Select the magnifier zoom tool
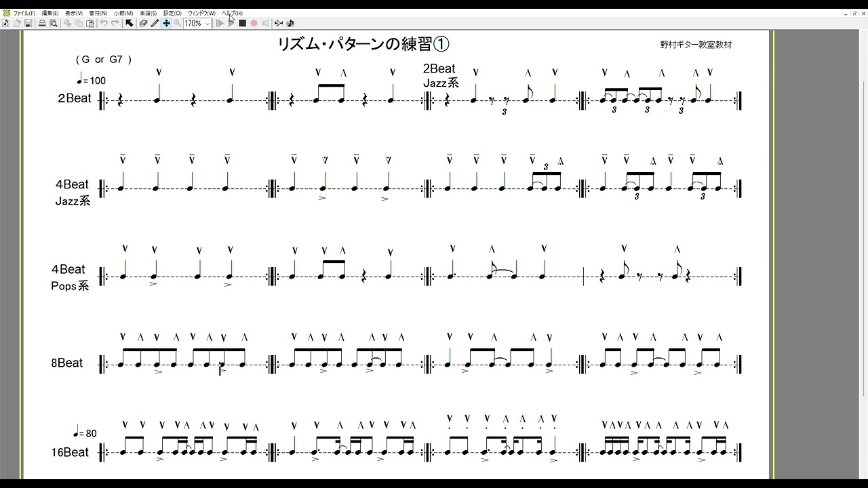The height and width of the screenshot is (488, 868). point(177,23)
